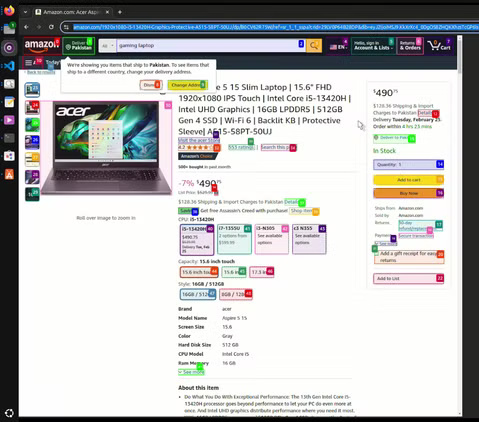This screenshot has width=479, height=422.
Task: Open Firefox from the Ubuntu dock
Action: tap(9, 10)
